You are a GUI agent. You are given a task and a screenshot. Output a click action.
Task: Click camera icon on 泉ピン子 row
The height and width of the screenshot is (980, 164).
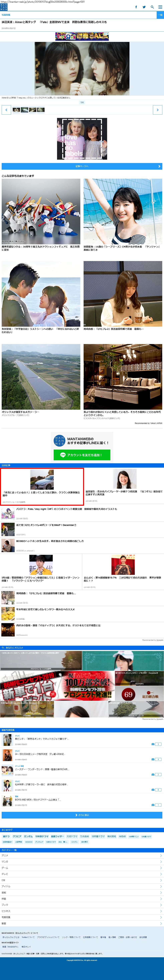(x=153, y=744)
